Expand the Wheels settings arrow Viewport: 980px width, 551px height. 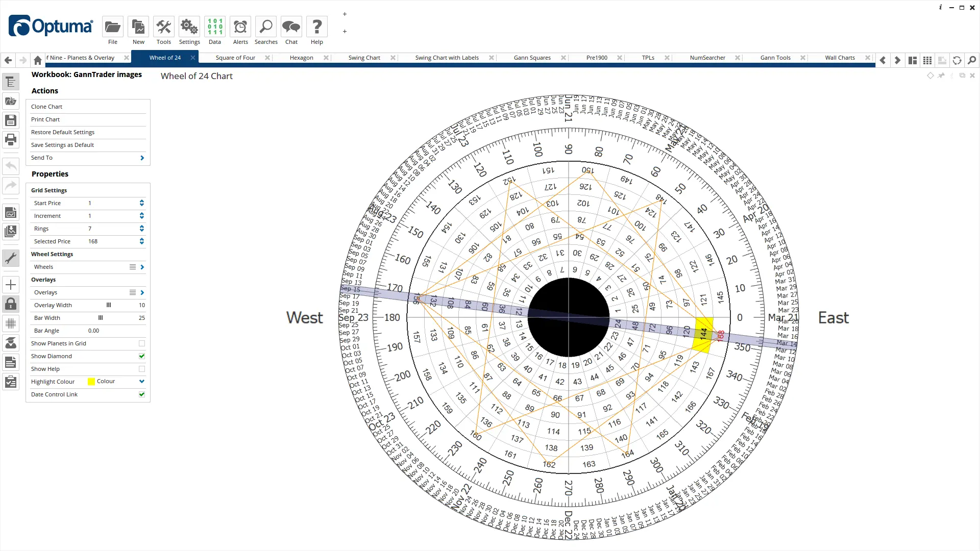point(142,267)
